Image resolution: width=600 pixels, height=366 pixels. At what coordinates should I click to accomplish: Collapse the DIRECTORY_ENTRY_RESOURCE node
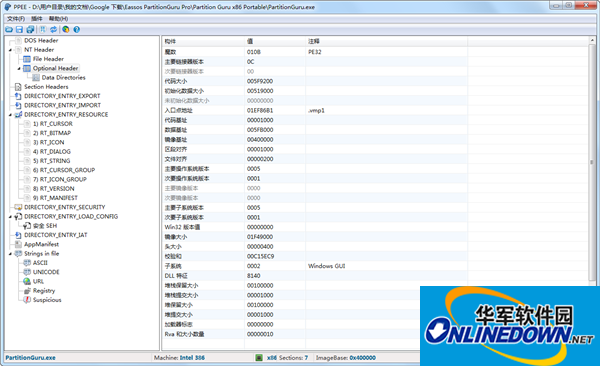tap(10, 115)
